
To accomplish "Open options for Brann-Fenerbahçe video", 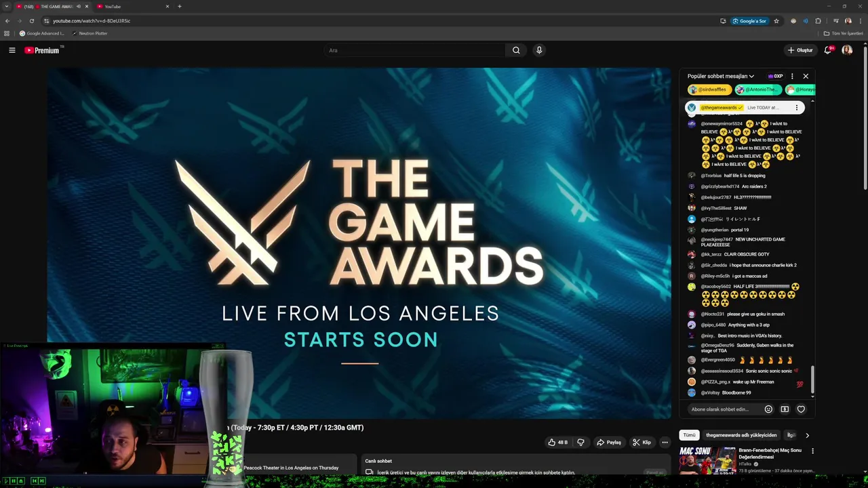I will coord(812,451).
